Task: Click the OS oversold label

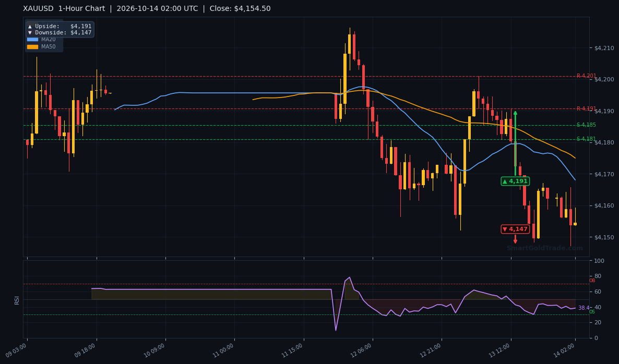Action: 592,312
